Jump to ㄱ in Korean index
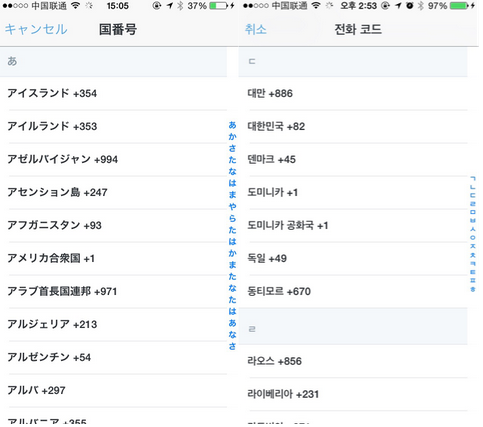The image size is (483, 427). pos(473,179)
